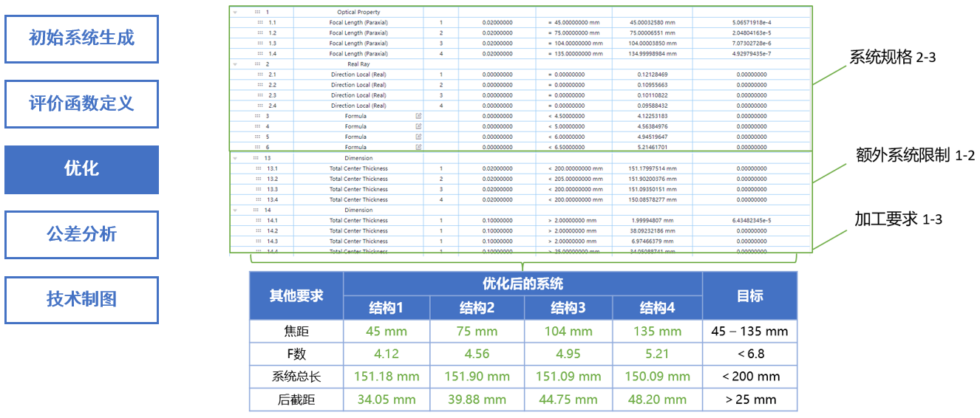The height and width of the screenshot is (418, 980).
Task: Open the 公差分析 step
Action: point(81,234)
